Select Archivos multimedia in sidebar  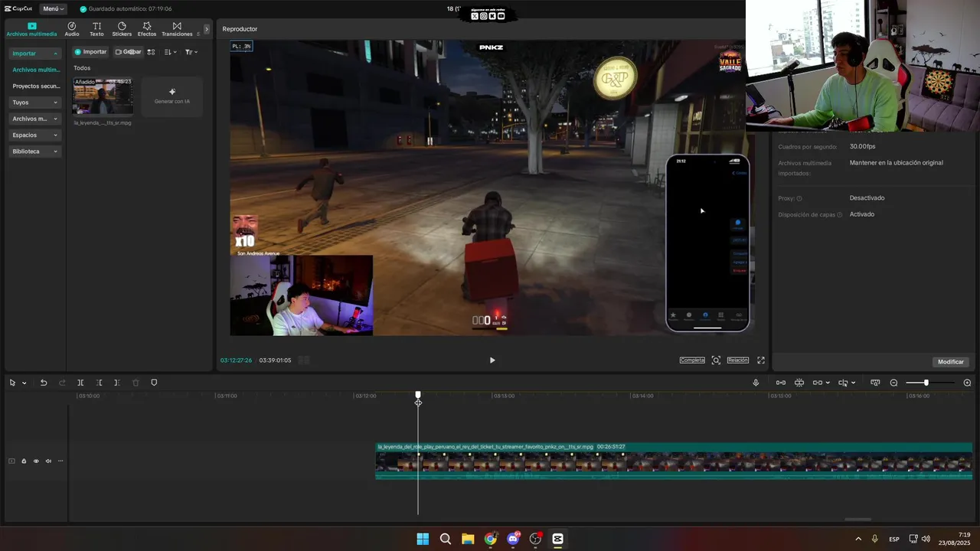(x=35, y=70)
